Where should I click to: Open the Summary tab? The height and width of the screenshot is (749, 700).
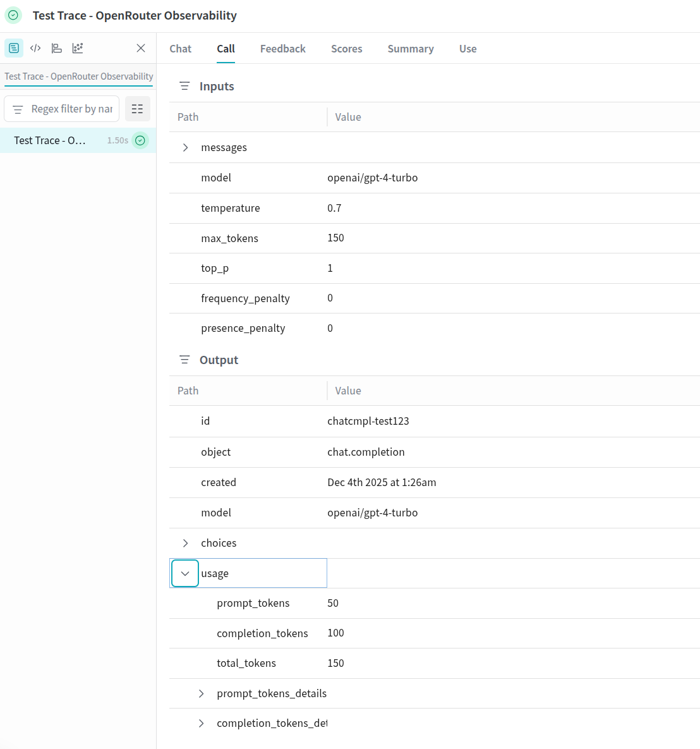click(410, 49)
